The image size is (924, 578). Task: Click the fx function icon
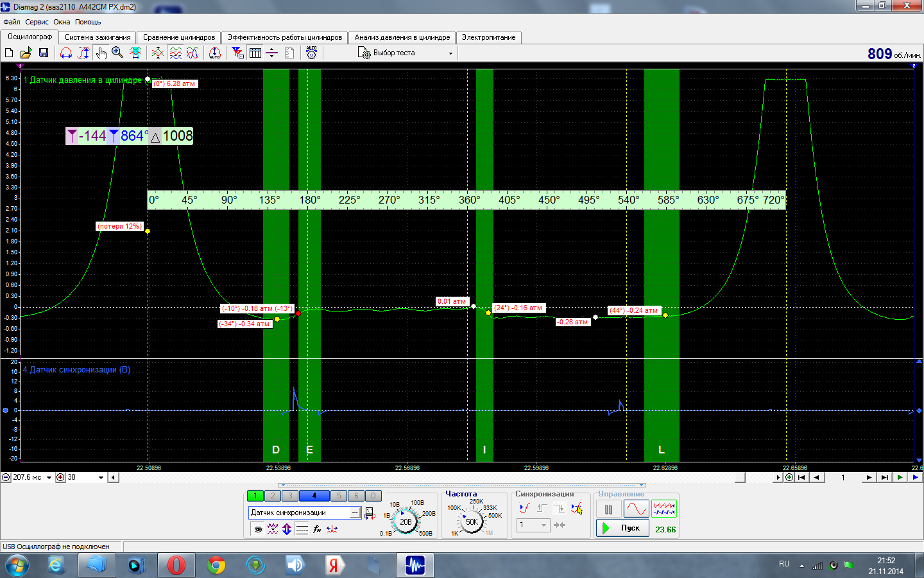point(317,529)
